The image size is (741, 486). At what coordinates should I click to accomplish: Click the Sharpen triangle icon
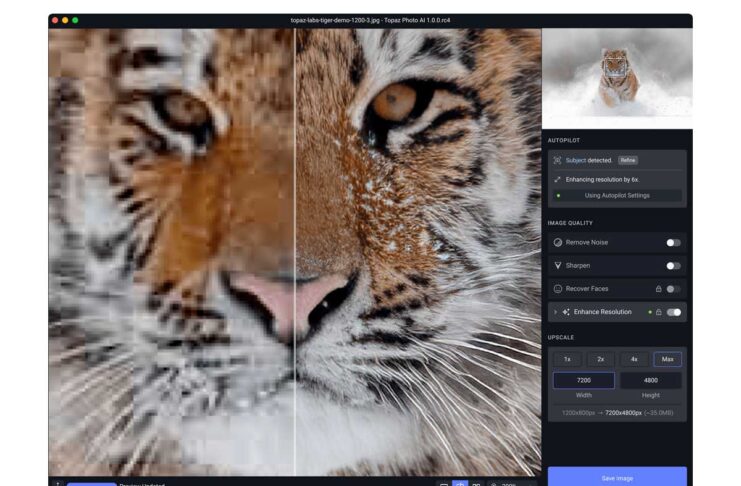click(558, 266)
